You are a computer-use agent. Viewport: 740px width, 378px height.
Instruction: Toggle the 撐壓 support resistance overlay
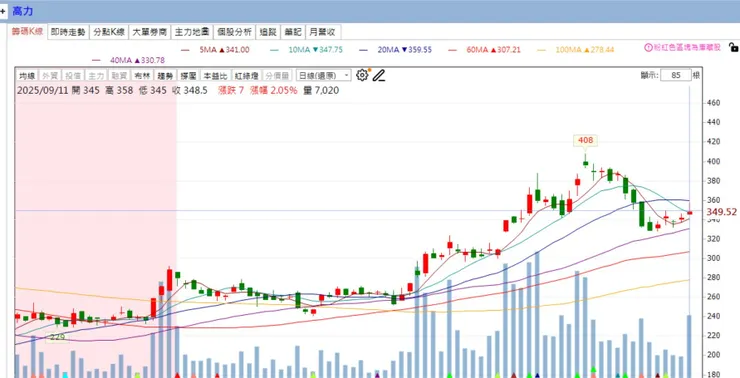[x=188, y=76]
